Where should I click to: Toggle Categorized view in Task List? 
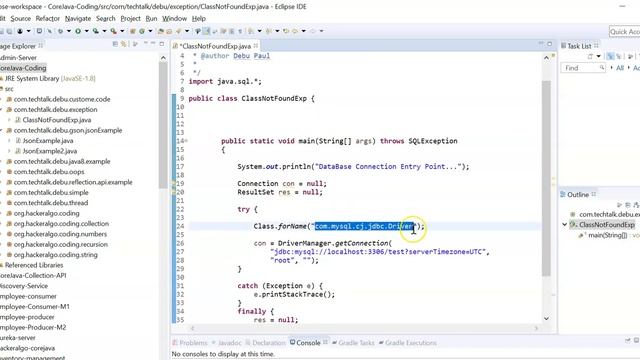click(x=611, y=56)
